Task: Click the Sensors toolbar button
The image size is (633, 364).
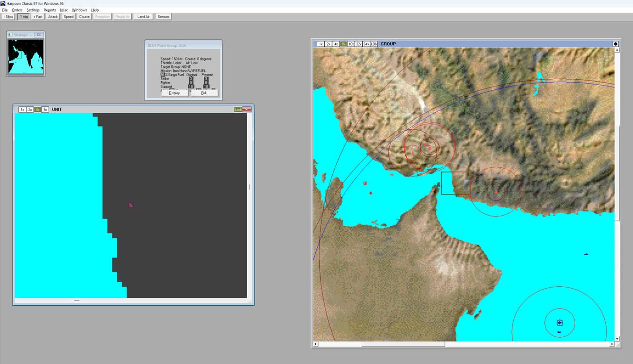Action: tap(163, 17)
